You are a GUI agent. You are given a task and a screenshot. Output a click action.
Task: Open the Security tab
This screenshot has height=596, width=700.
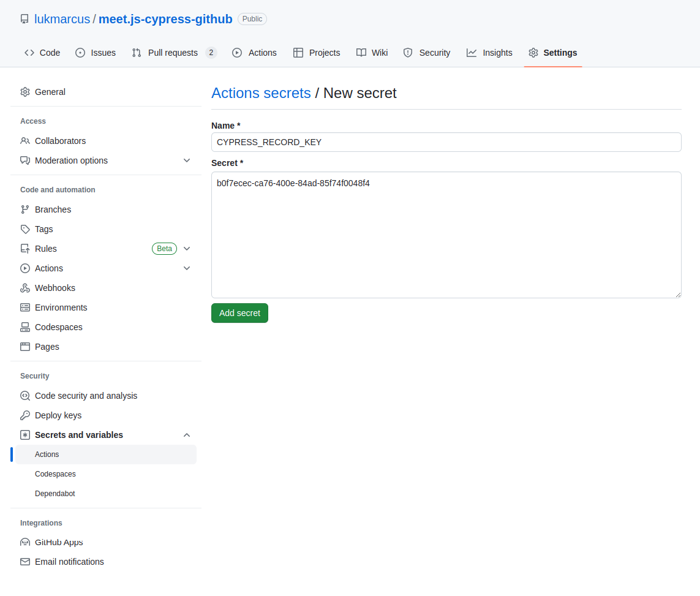(x=427, y=53)
